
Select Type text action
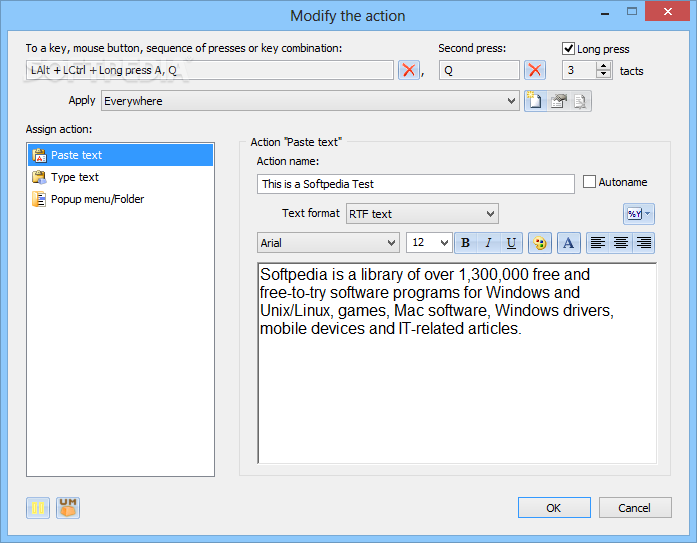(x=120, y=177)
